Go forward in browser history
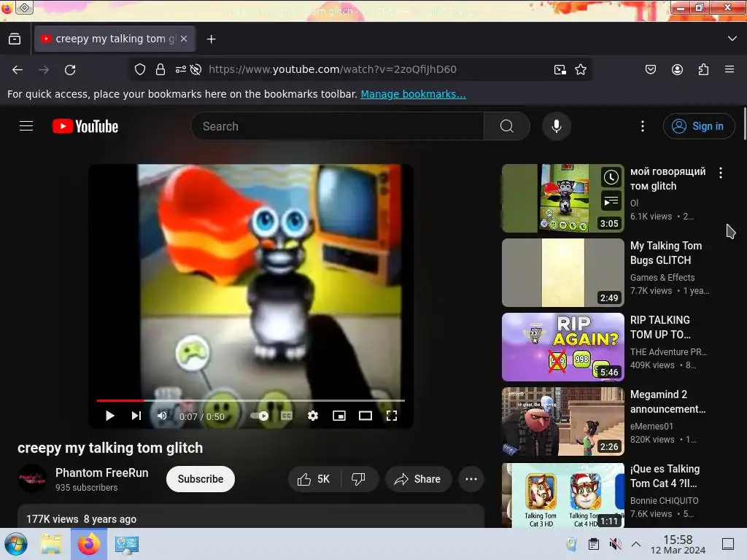The height and width of the screenshot is (560, 747). coord(44,70)
